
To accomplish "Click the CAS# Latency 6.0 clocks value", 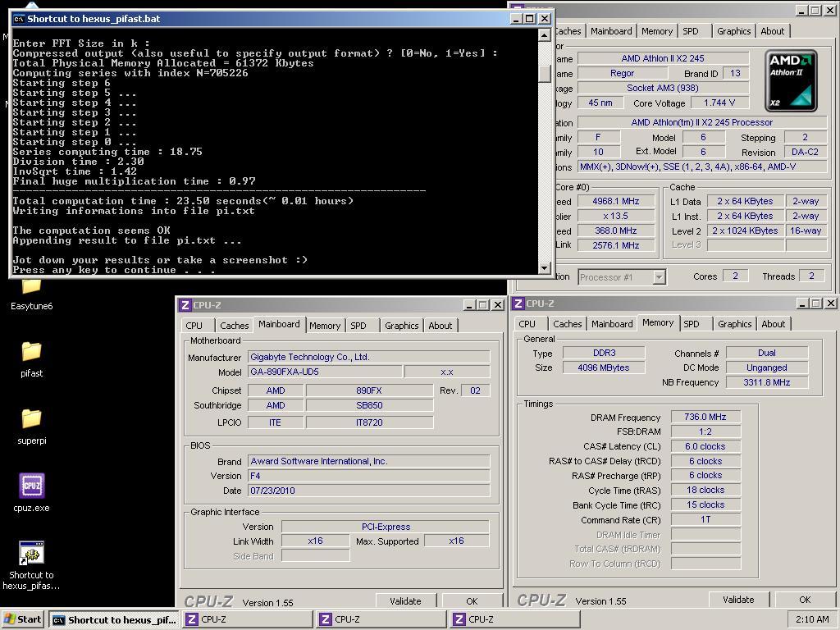I will tap(705, 447).
